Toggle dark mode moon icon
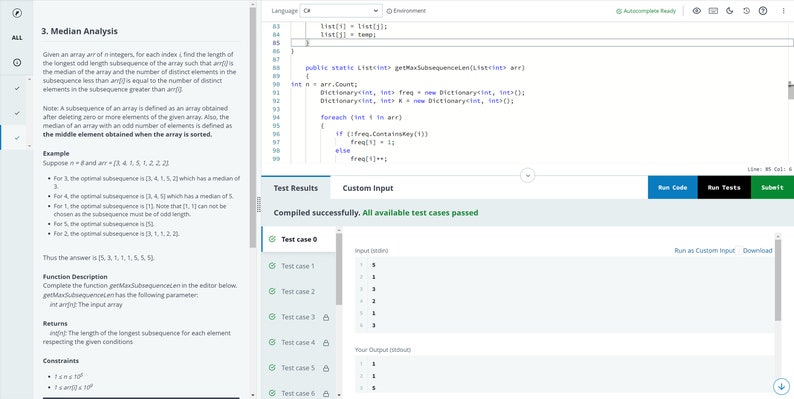This screenshot has height=399, width=794. click(x=730, y=11)
